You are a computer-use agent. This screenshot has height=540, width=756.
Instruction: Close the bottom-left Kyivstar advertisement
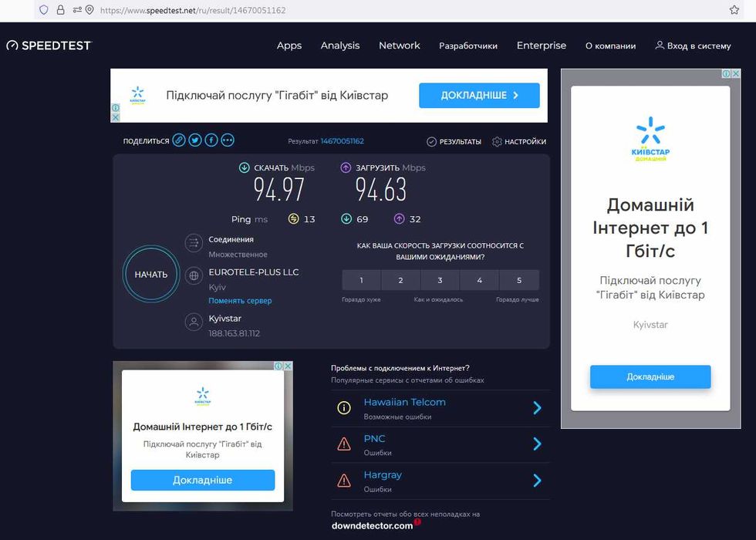tap(287, 366)
